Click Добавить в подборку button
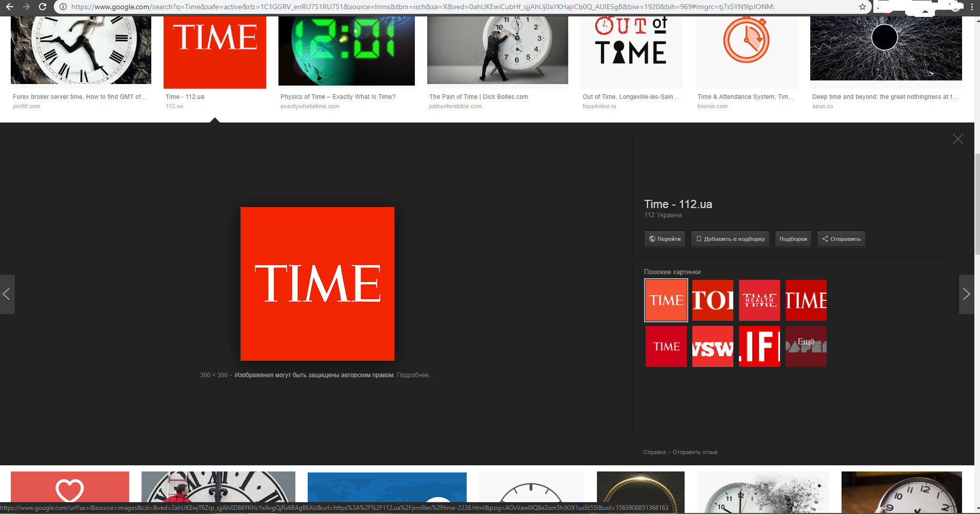Screen dimensions: 980x514 (x=730, y=239)
